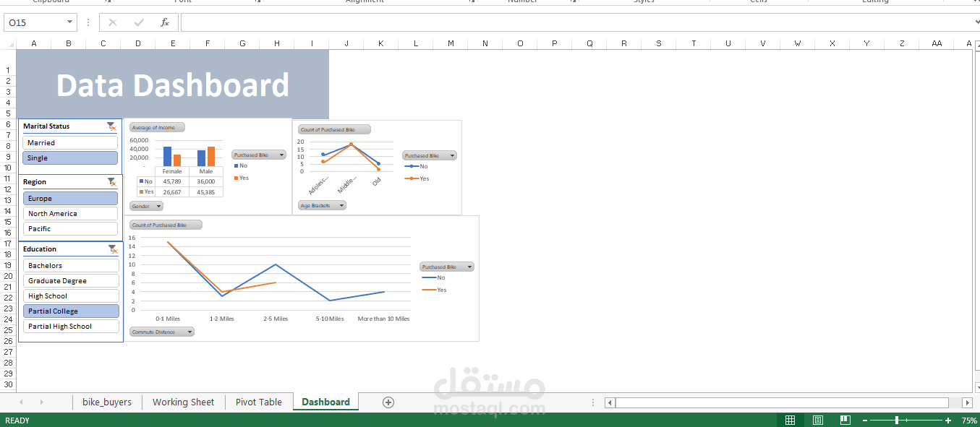The image size is (980, 427).
Task: Zoom in with the plus icon
Action: click(x=948, y=420)
